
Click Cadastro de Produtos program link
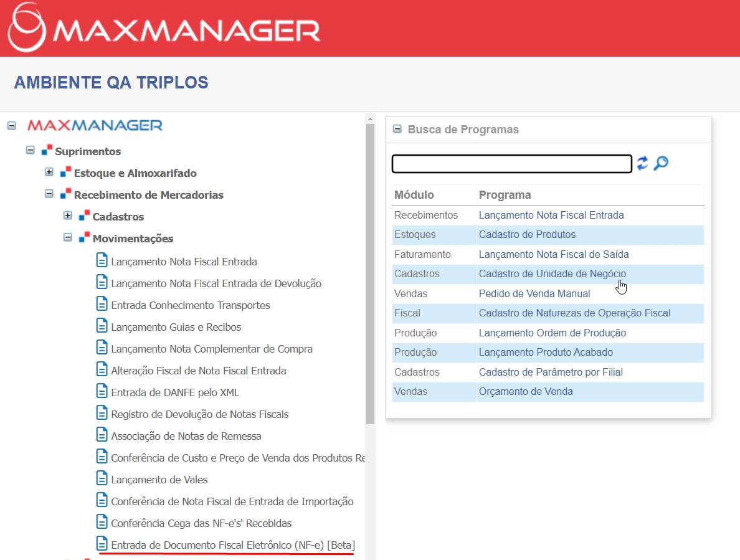pyautogui.click(x=527, y=234)
